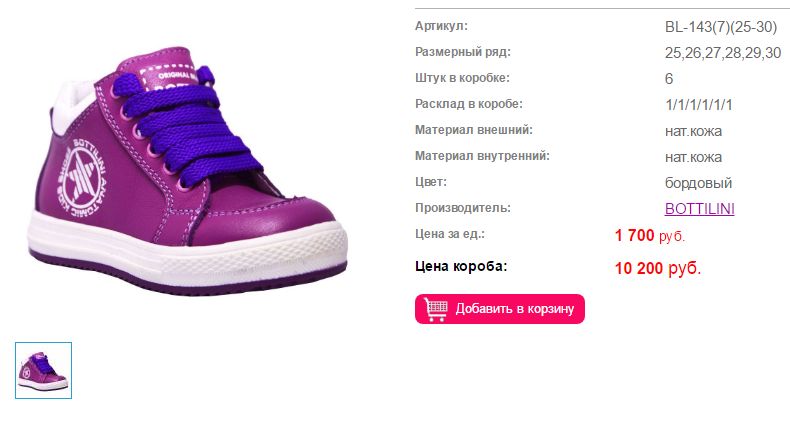This screenshot has height=421, width=790.
Task: Click the Производитель label
Action: click(463, 207)
